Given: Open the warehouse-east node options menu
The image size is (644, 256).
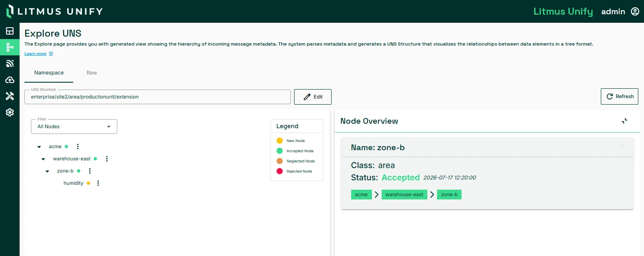Looking at the screenshot, I should coord(107,159).
